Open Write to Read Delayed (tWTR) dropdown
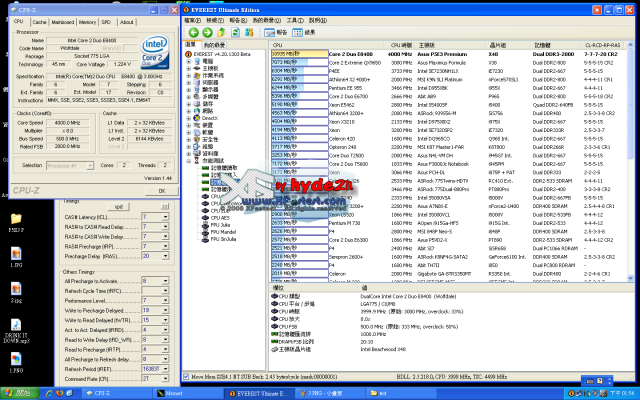This screenshot has width=640, height=400. [x=165, y=320]
